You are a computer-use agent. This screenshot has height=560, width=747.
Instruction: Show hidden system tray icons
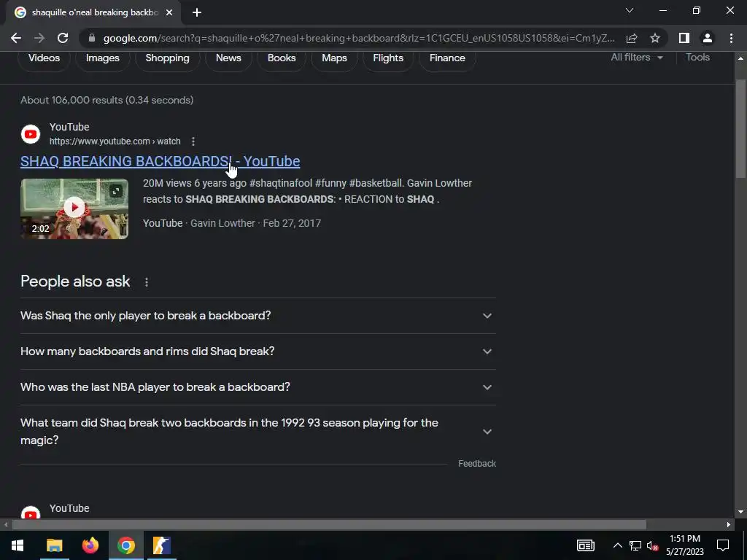click(x=617, y=545)
